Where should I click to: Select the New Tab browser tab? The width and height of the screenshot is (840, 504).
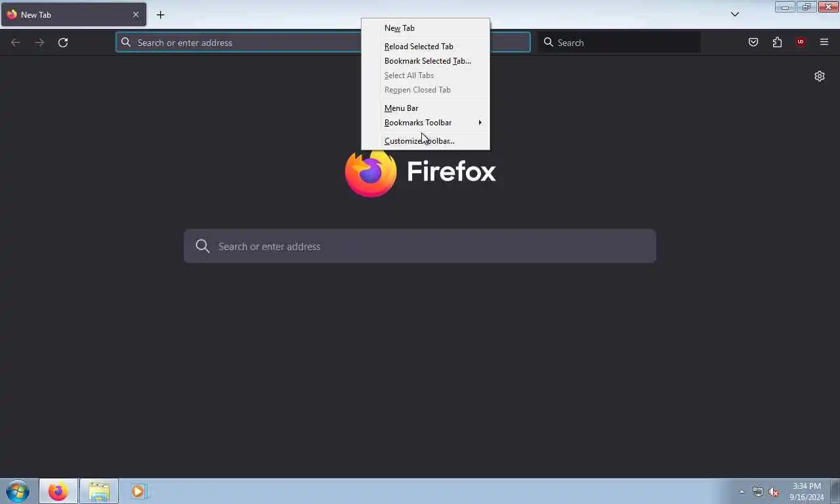73,14
